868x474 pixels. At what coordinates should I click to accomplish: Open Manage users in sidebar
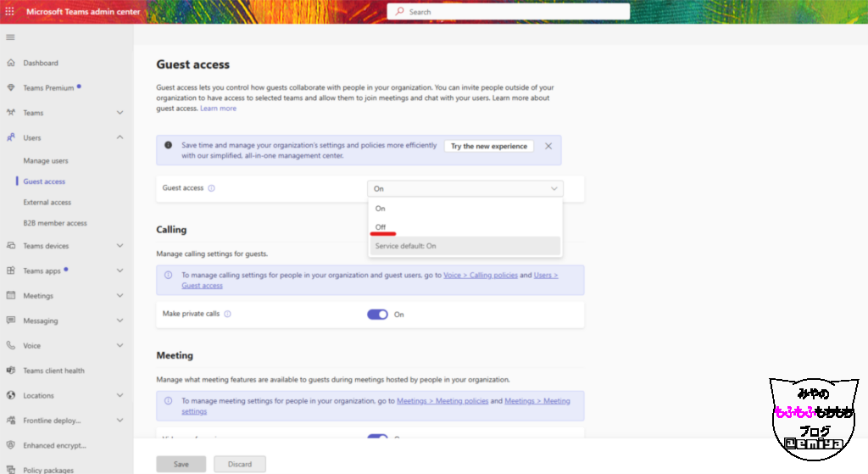(46, 160)
